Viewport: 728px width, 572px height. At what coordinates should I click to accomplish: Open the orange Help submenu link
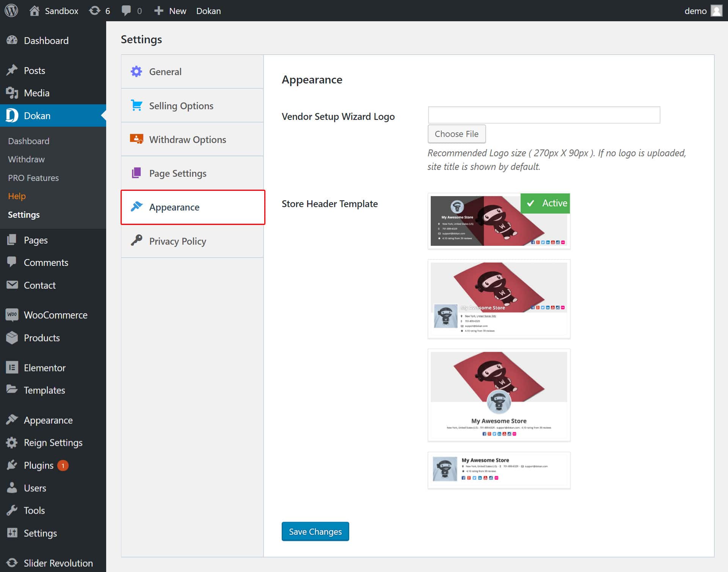pos(17,196)
